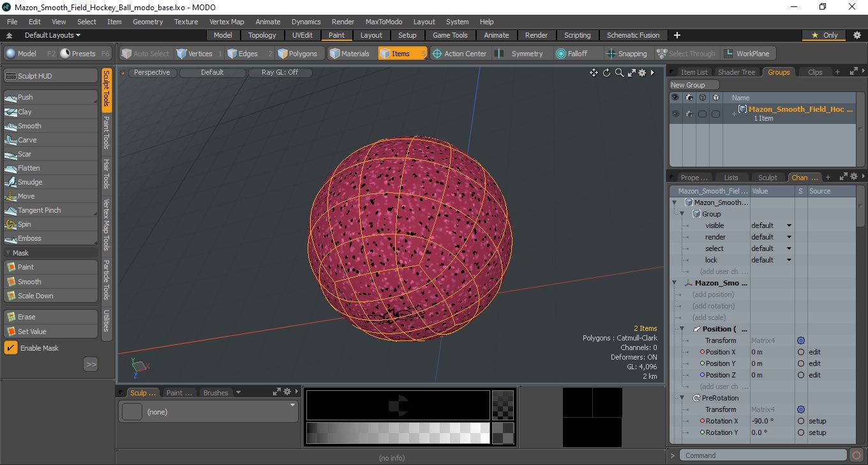Open the Render menu
The width and height of the screenshot is (868, 465).
pos(343,22)
